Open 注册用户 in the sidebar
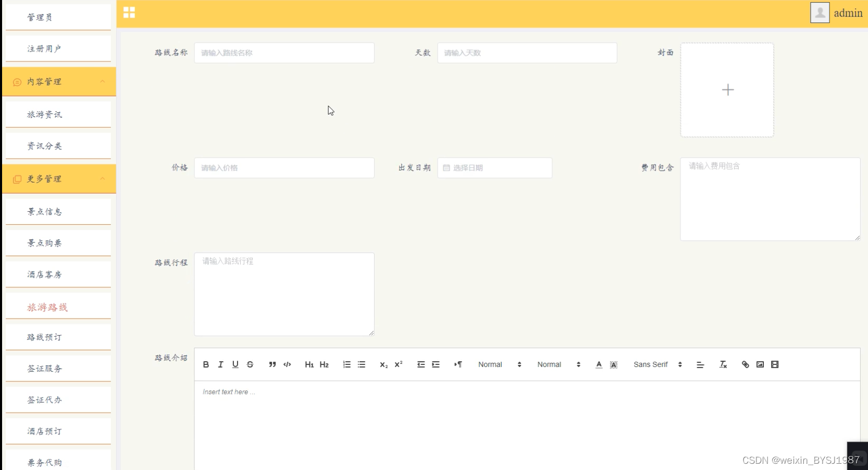Viewport: 868px width, 470px height. (58, 48)
